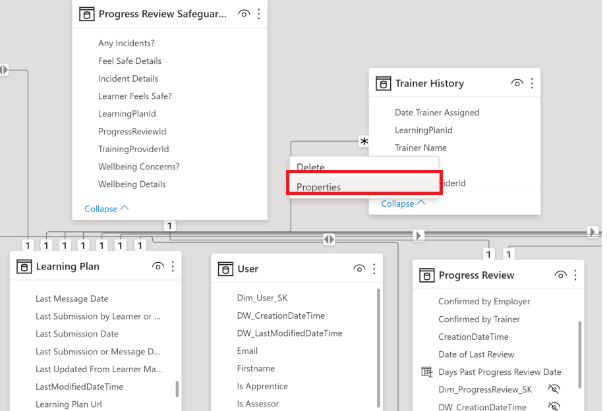Click the Progress Review table scrollbar
This screenshot has height=411, width=607.
pos(580,354)
